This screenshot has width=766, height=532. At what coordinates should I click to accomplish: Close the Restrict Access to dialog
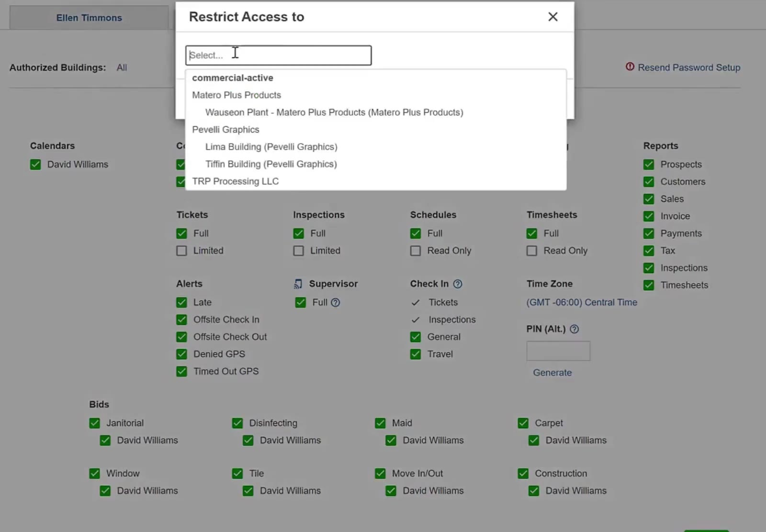tap(553, 17)
